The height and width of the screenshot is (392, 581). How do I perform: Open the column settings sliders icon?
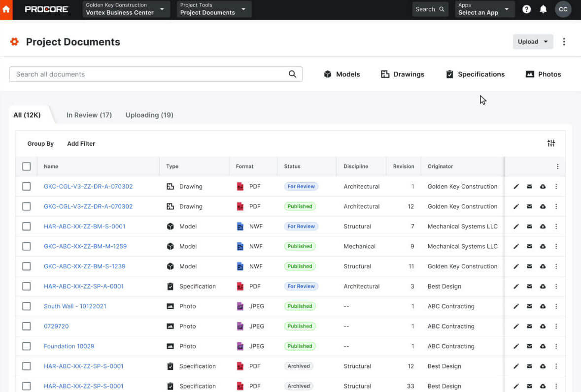(551, 143)
